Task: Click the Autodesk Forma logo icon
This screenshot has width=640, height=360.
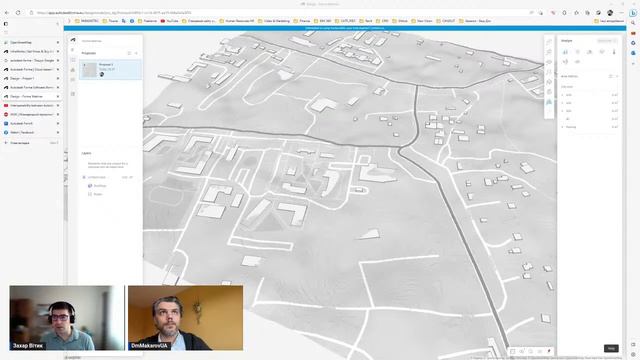Action: tap(73, 40)
